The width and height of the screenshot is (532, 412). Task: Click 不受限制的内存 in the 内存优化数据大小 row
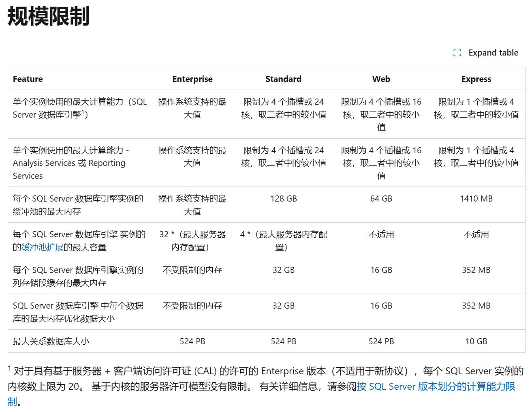(x=192, y=306)
